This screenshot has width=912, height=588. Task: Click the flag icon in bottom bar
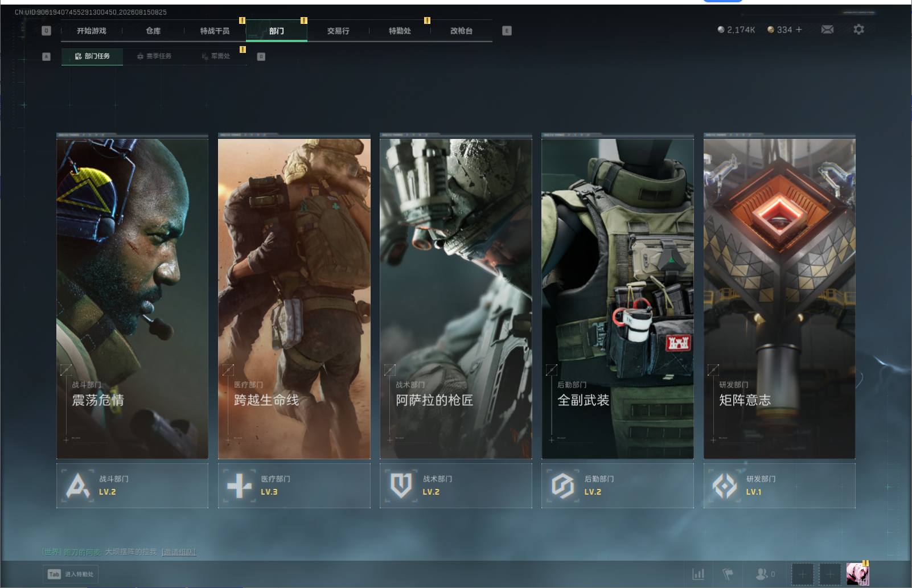[x=728, y=574]
